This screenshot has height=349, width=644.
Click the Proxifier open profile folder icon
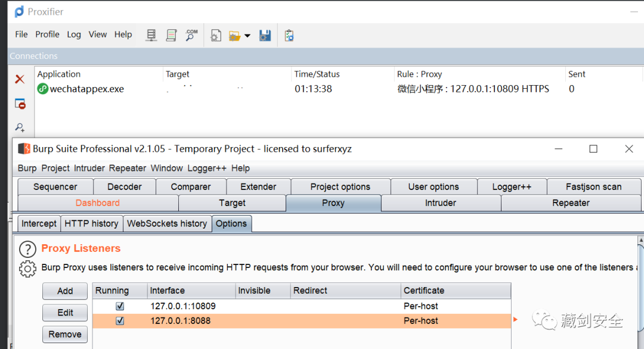(234, 36)
